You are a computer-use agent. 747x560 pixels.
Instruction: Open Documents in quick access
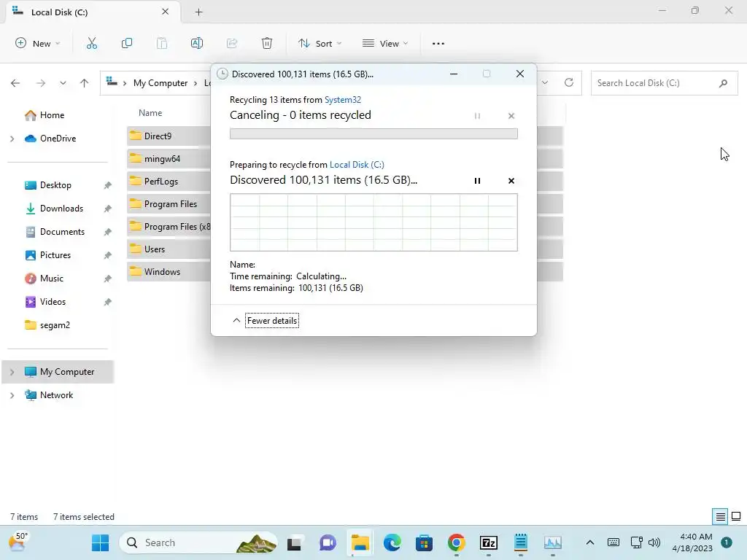tap(62, 232)
